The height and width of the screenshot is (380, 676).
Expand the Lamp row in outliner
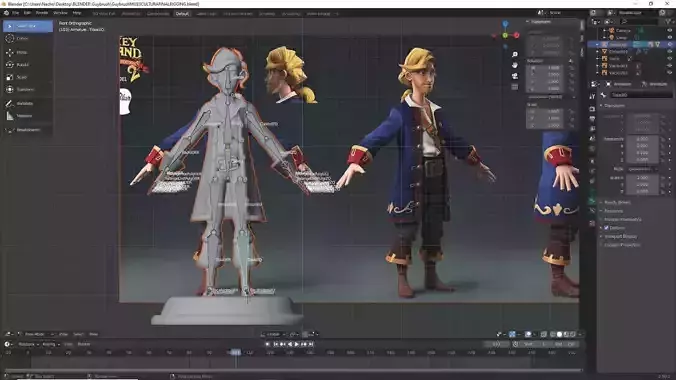[604, 38]
